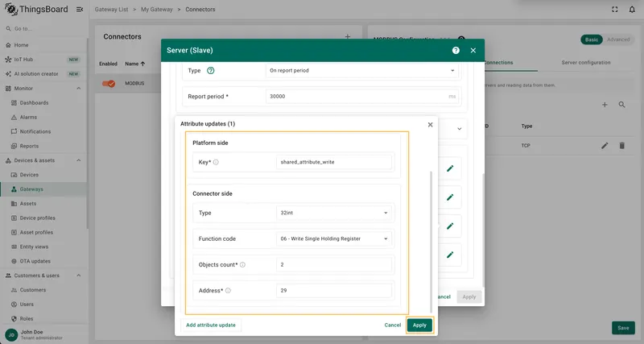Select the MODBUS connector row

pos(128,84)
